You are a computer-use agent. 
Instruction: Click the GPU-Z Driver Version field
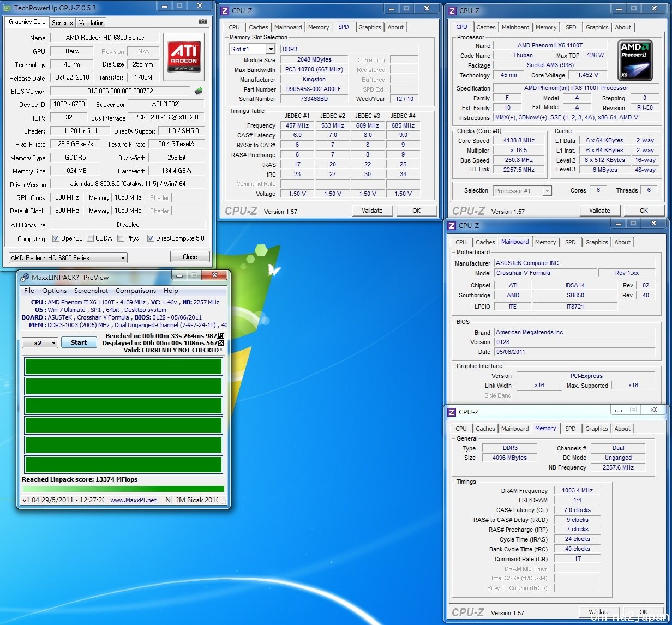pyautogui.click(x=128, y=184)
